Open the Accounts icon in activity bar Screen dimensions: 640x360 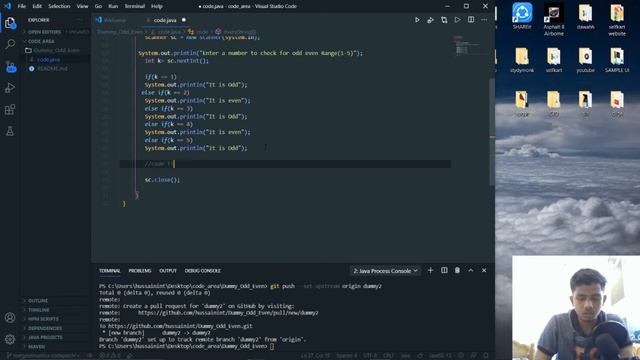pos(10,318)
